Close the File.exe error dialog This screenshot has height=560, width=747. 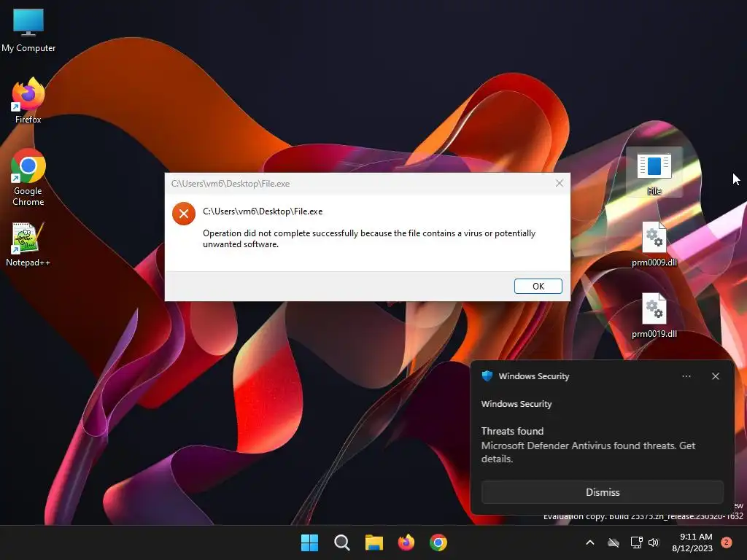click(x=560, y=183)
